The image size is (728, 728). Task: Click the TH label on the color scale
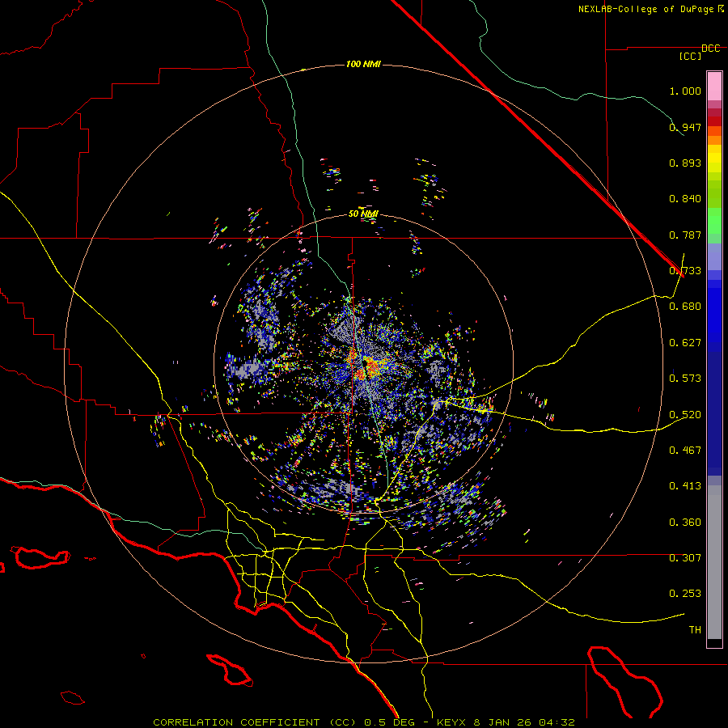695,630
